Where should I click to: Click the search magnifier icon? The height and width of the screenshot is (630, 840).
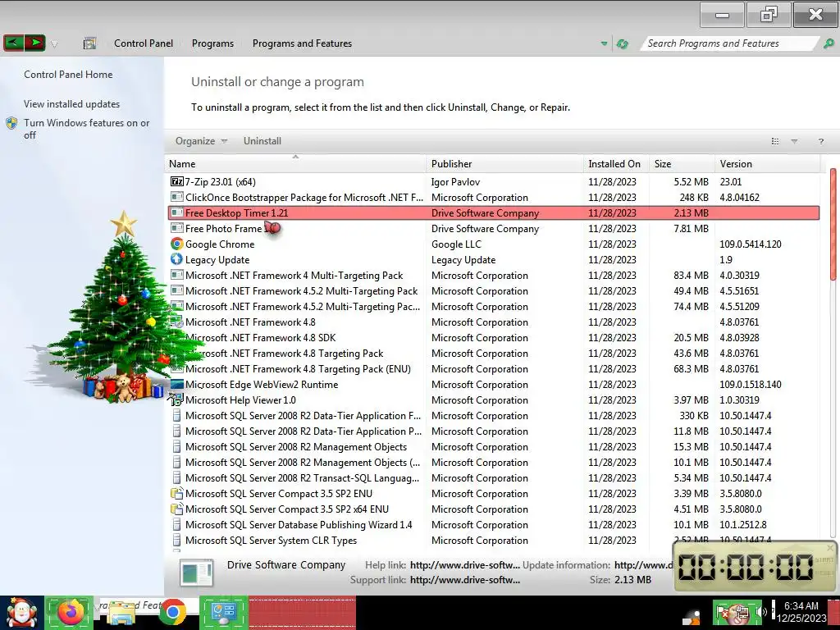pos(829,43)
